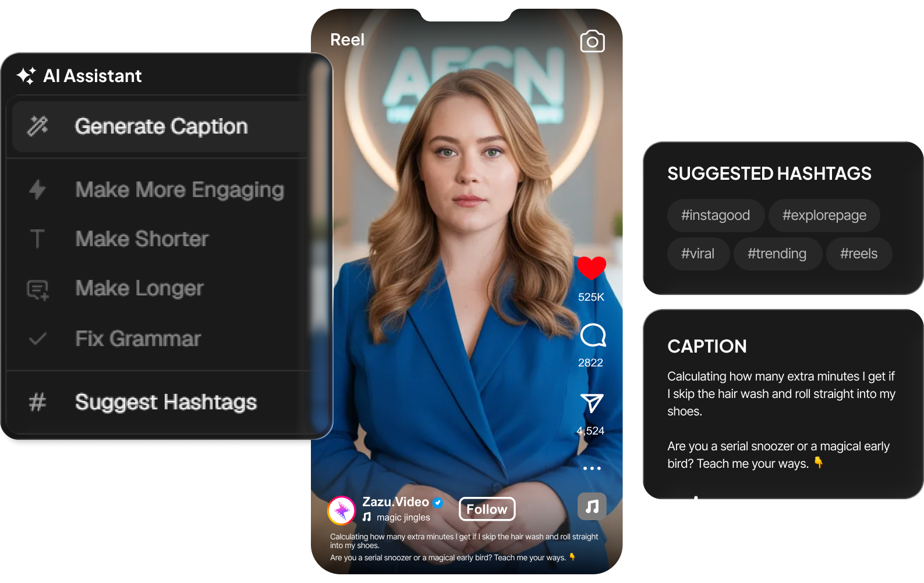Select the #explorepage hashtag chip
The image size is (924, 583).
click(x=824, y=215)
